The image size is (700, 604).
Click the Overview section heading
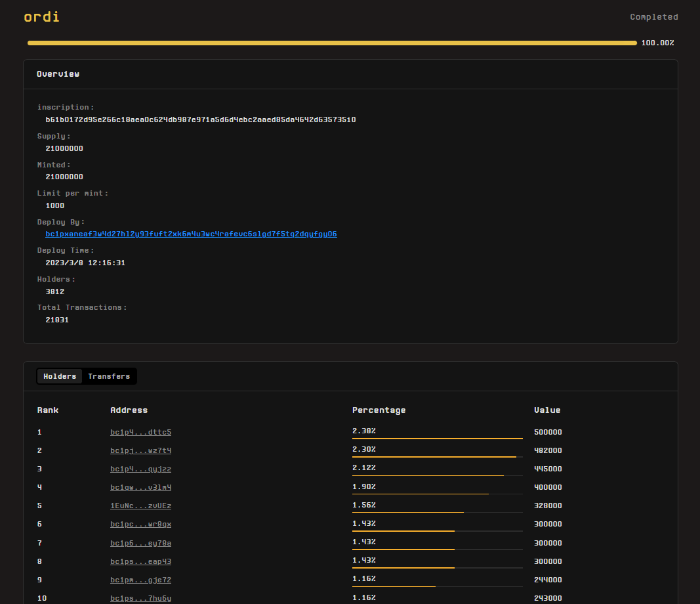coord(58,74)
